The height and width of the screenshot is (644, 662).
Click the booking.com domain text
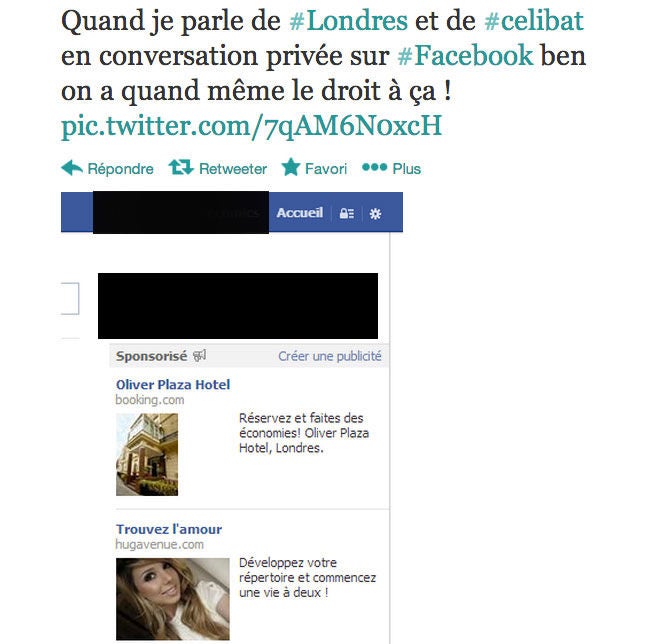coord(150,400)
